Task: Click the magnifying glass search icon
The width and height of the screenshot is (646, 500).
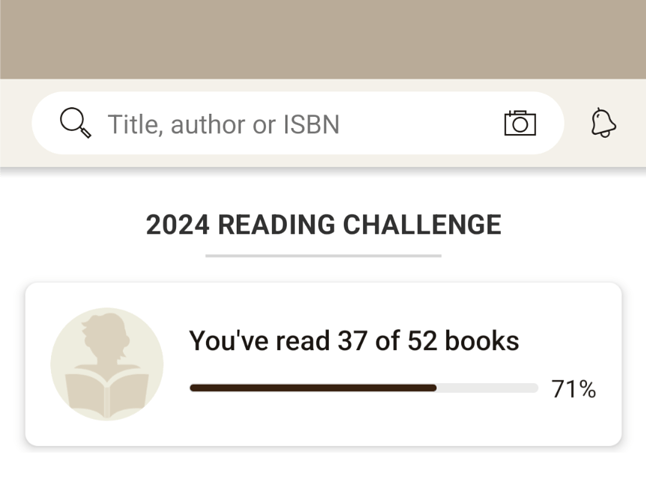Action: (75, 122)
